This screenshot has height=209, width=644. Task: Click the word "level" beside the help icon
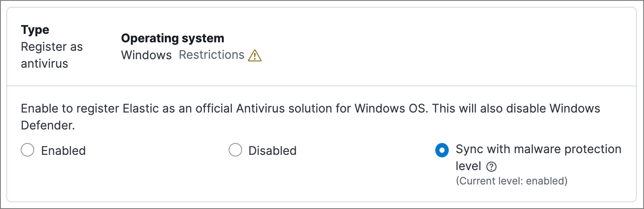pyautogui.click(x=469, y=166)
